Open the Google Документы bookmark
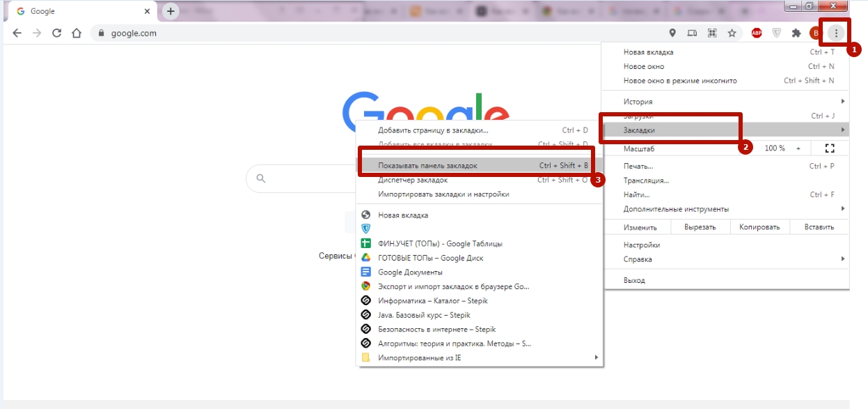This screenshot has height=409, width=868. [x=480, y=272]
